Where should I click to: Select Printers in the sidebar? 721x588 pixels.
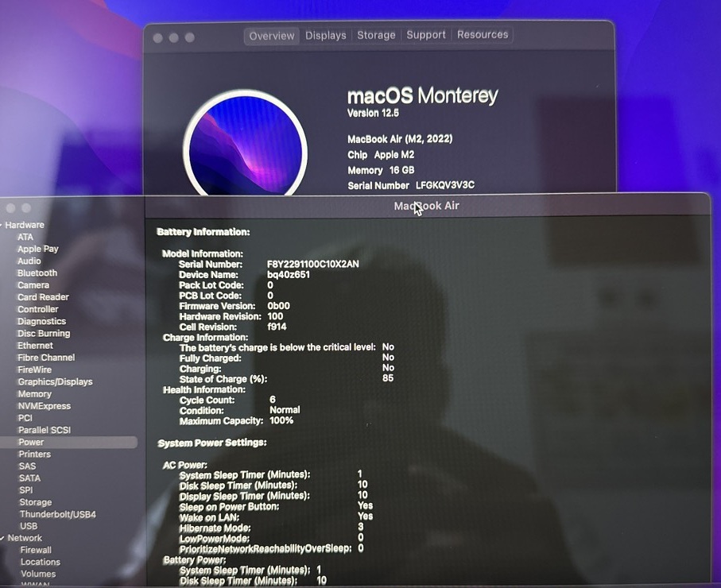pos(34,455)
